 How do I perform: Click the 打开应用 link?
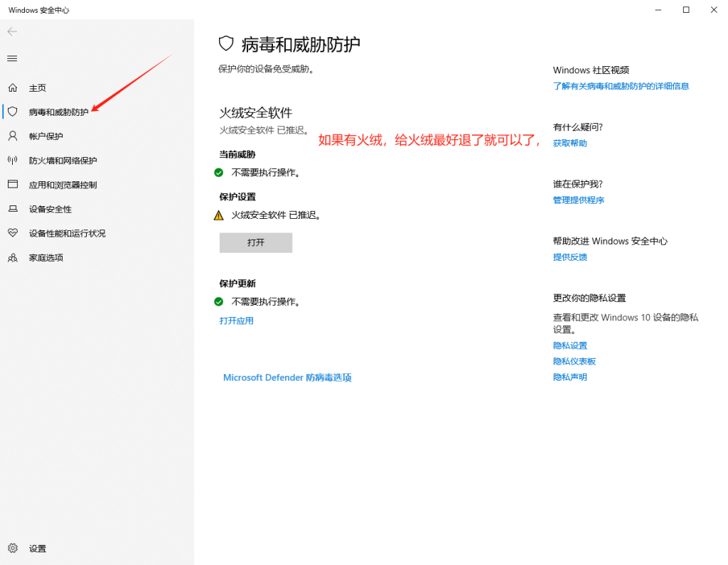point(236,321)
